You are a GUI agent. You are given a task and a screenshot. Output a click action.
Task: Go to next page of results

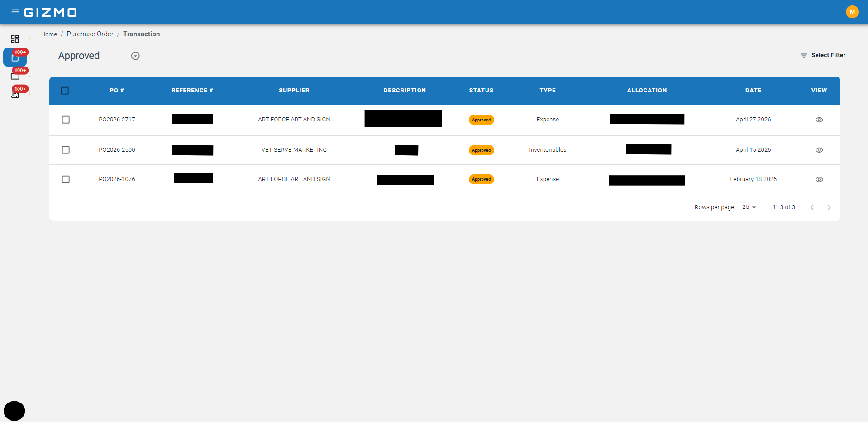pyautogui.click(x=829, y=207)
